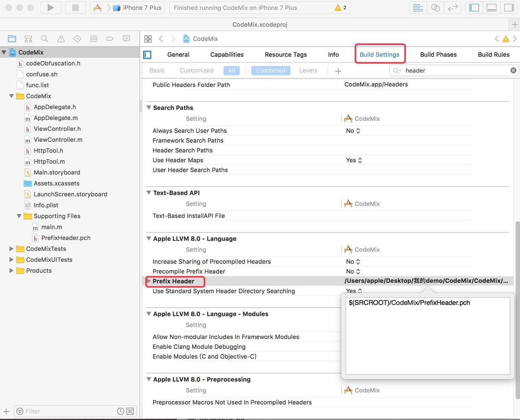The width and height of the screenshot is (520, 420).
Task: Switch to the Build Phases tab
Action: [438, 55]
